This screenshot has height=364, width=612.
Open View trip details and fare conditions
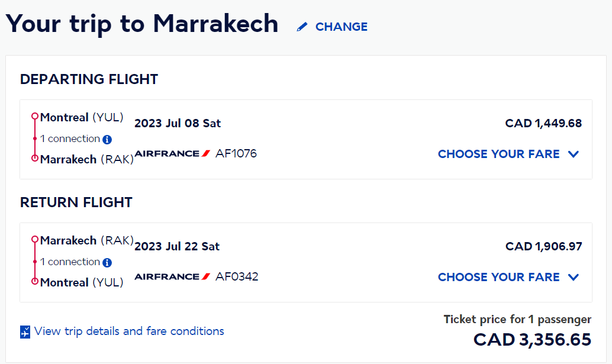pos(129,331)
